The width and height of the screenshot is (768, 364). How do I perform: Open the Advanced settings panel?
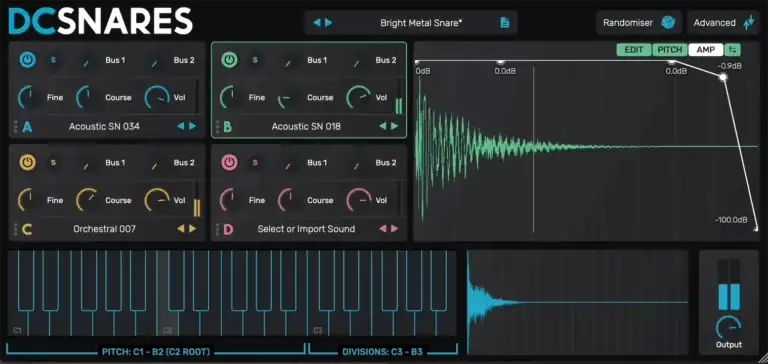(723, 23)
